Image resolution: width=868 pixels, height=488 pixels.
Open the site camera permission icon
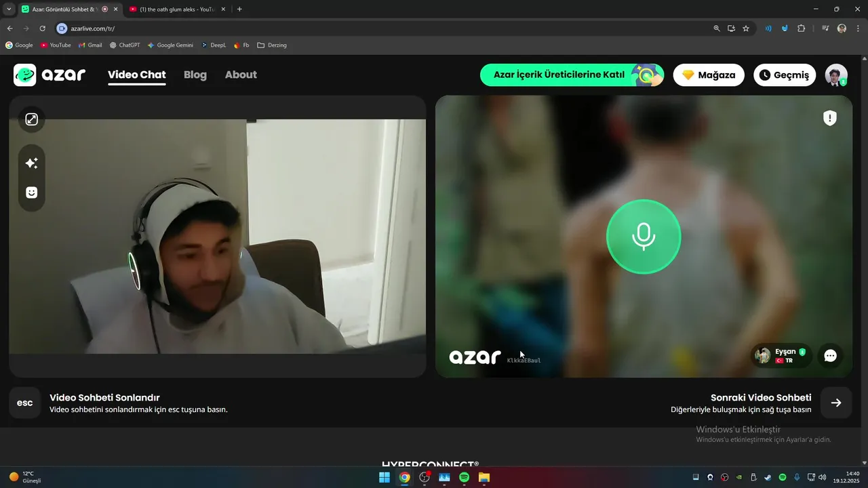tap(62, 28)
